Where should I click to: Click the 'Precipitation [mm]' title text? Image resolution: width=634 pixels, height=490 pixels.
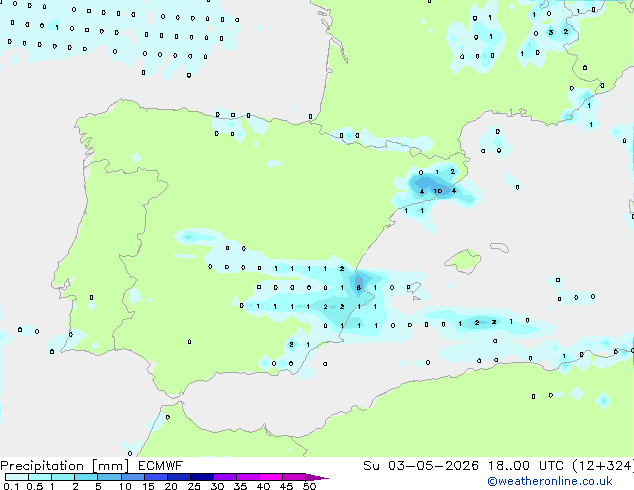click(x=65, y=466)
